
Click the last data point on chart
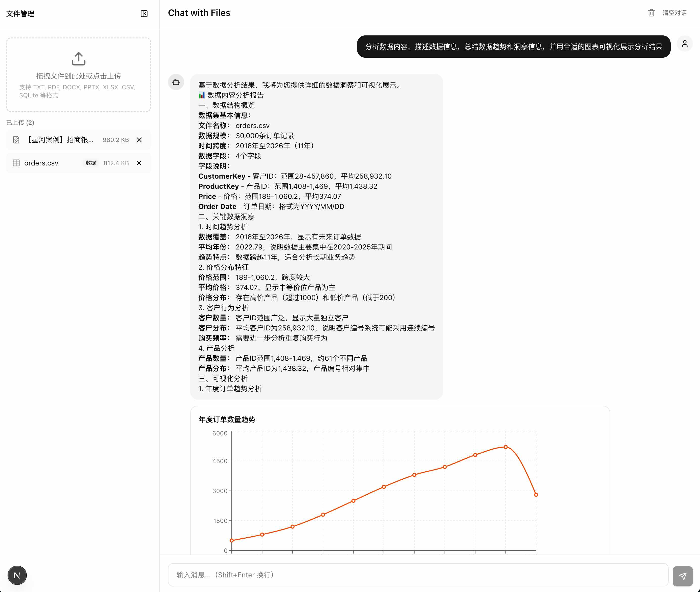pos(536,495)
